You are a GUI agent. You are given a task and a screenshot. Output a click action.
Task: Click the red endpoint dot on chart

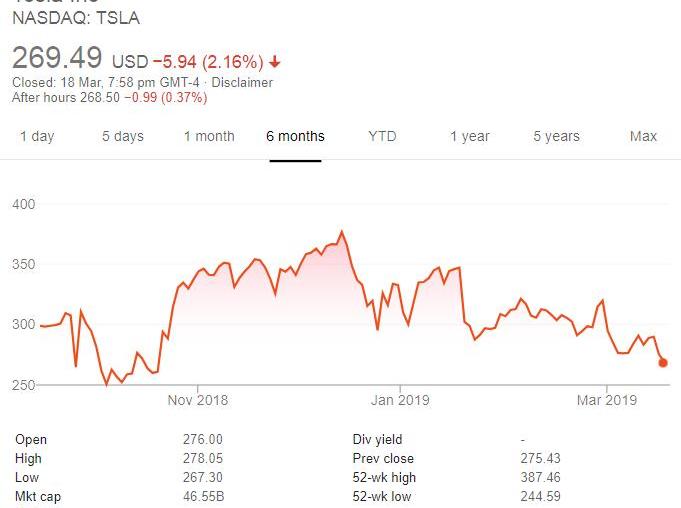[x=663, y=363]
